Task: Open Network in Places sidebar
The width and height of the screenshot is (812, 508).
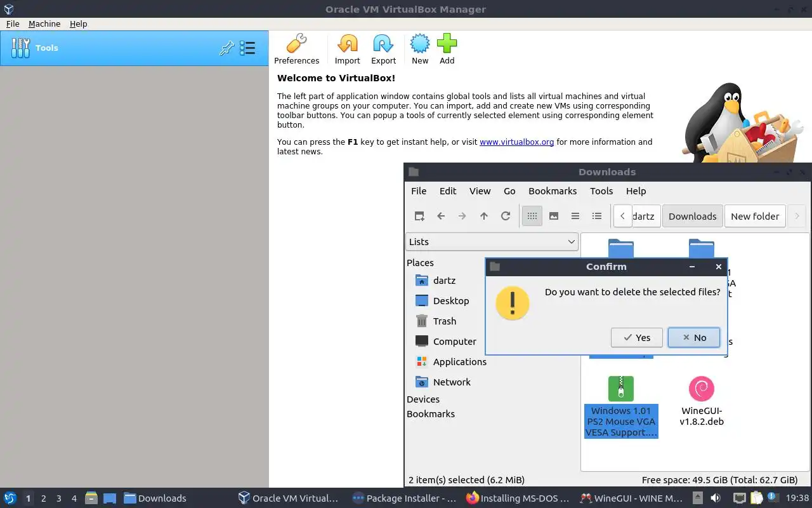Action: [452, 382]
